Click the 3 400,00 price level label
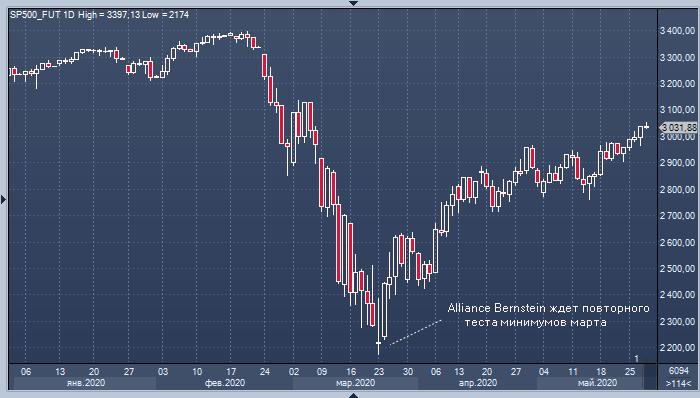 [678, 31]
